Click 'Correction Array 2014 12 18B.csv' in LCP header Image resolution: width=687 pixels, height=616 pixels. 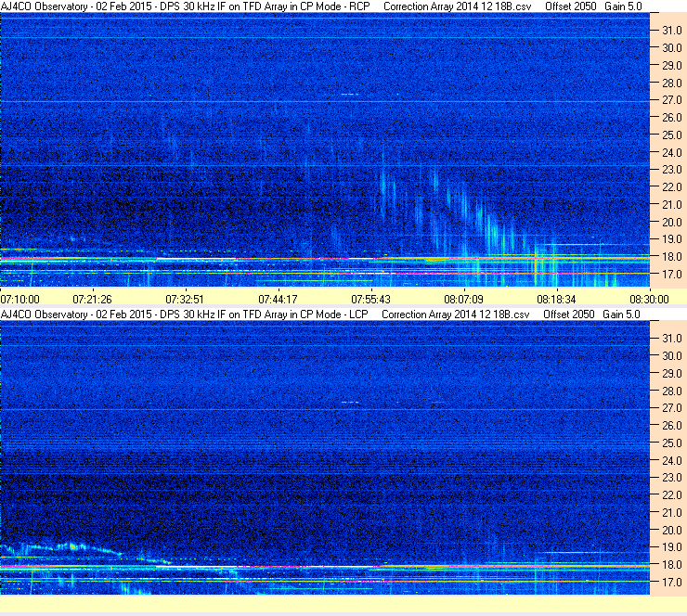pos(456,314)
